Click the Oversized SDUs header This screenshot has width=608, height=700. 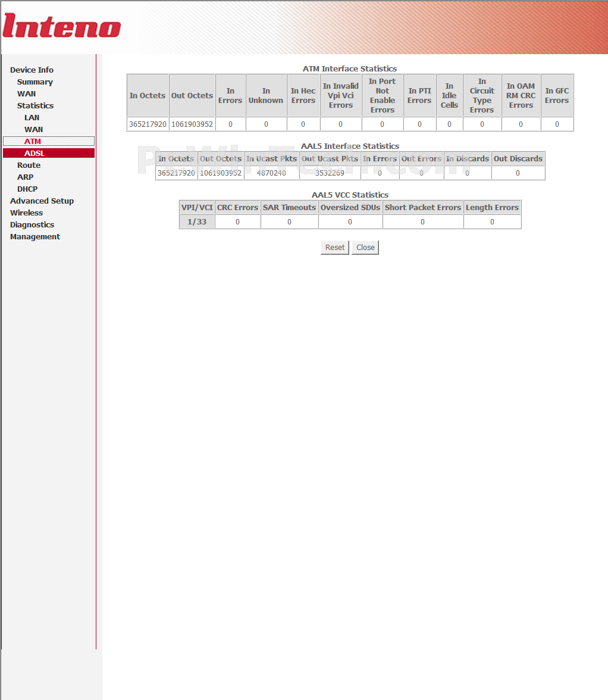(350, 208)
